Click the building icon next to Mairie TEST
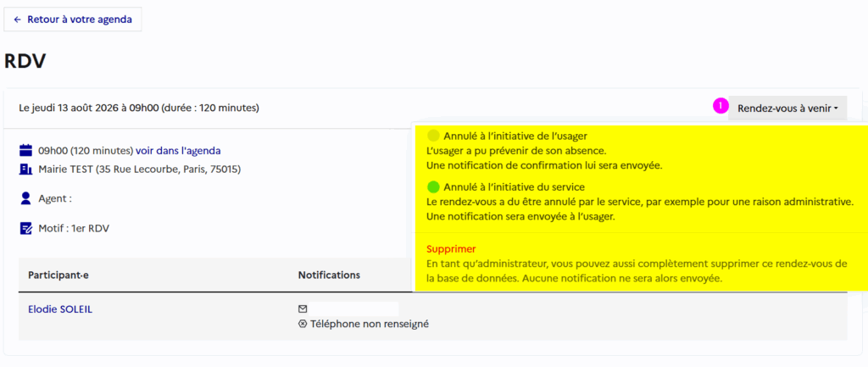 25,169
